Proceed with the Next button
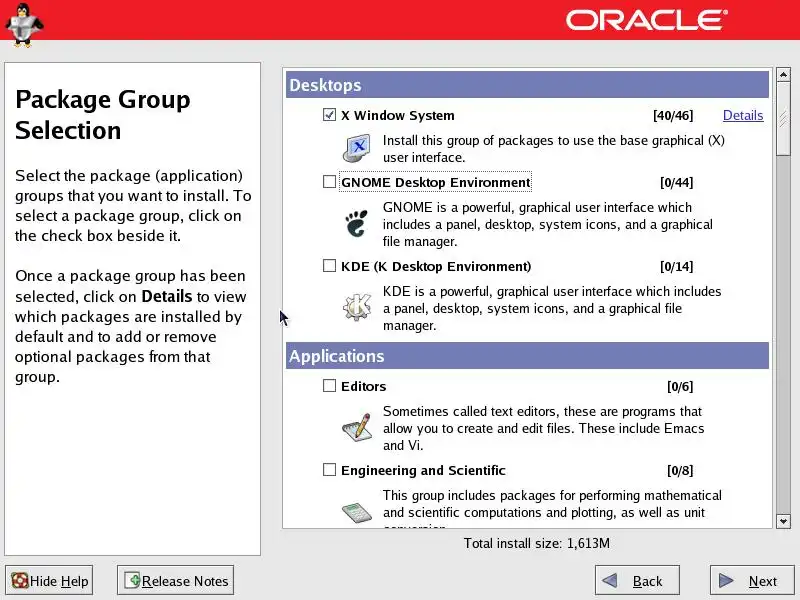Viewport: 800px width, 600px height. pyautogui.click(x=753, y=581)
